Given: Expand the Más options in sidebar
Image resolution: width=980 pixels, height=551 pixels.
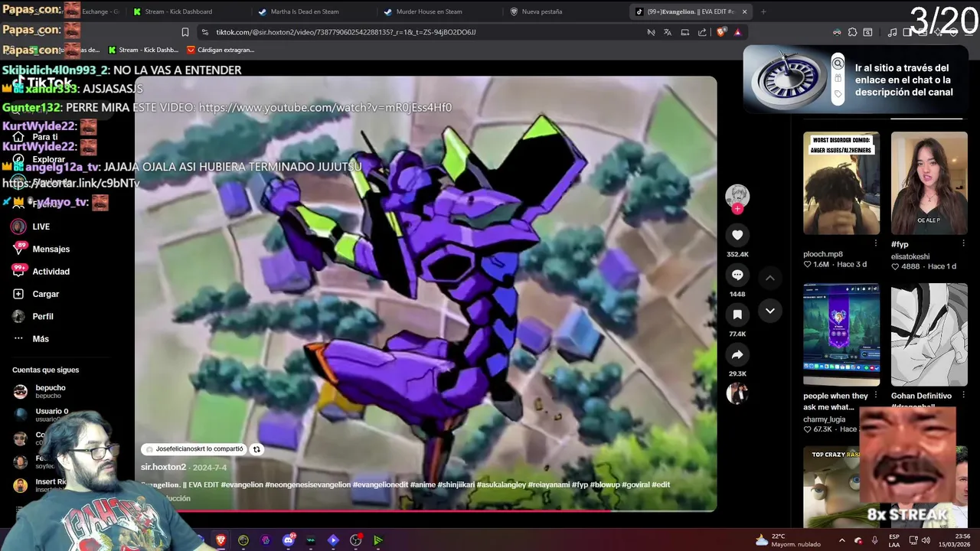Looking at the screenshot, I should coord(32,339).
